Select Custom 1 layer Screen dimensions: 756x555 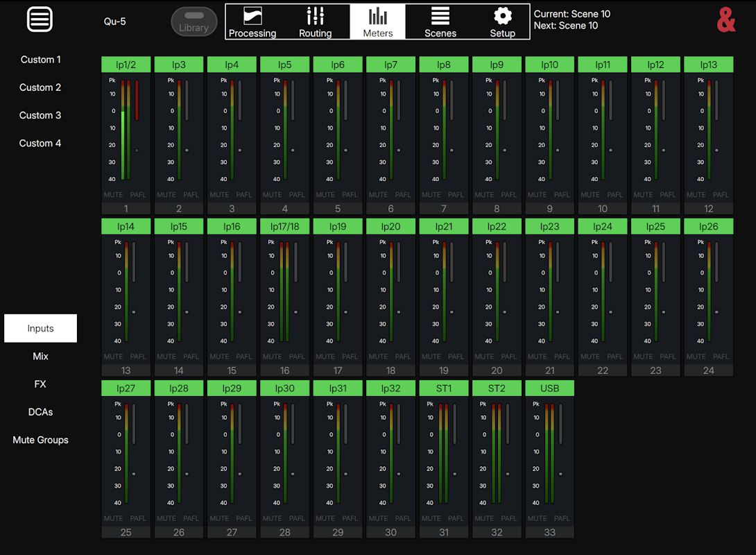[40, 60]
